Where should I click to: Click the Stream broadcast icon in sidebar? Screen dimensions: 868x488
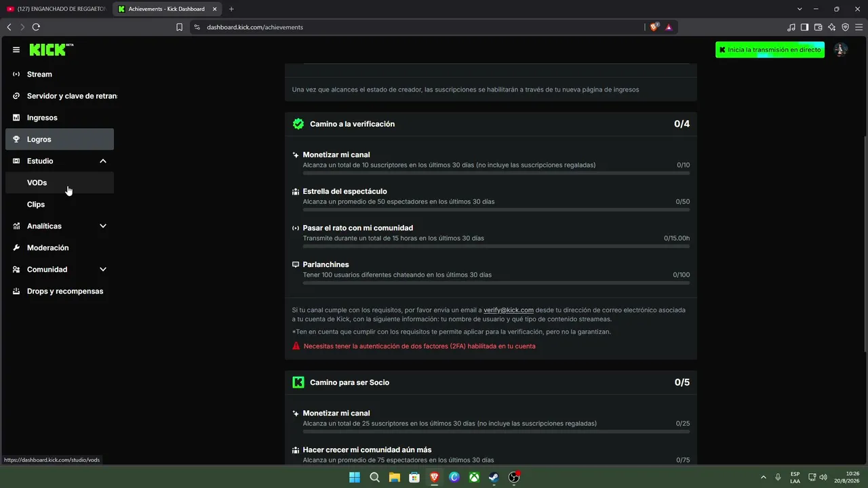click(x=16, y=74)
